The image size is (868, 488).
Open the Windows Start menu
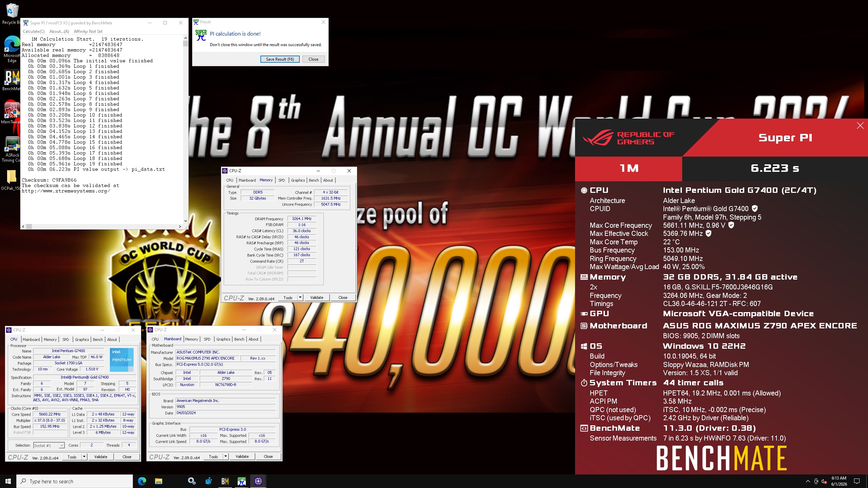8,481
